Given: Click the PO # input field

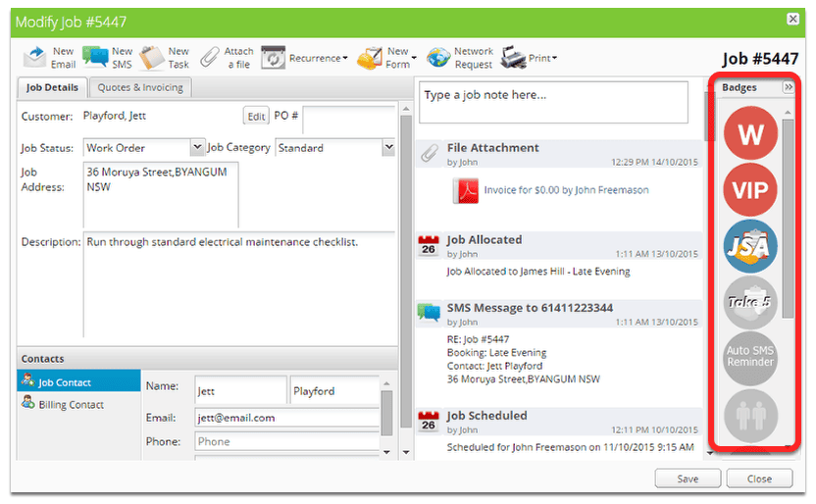Looking at the screenshot, I should 349,120.
